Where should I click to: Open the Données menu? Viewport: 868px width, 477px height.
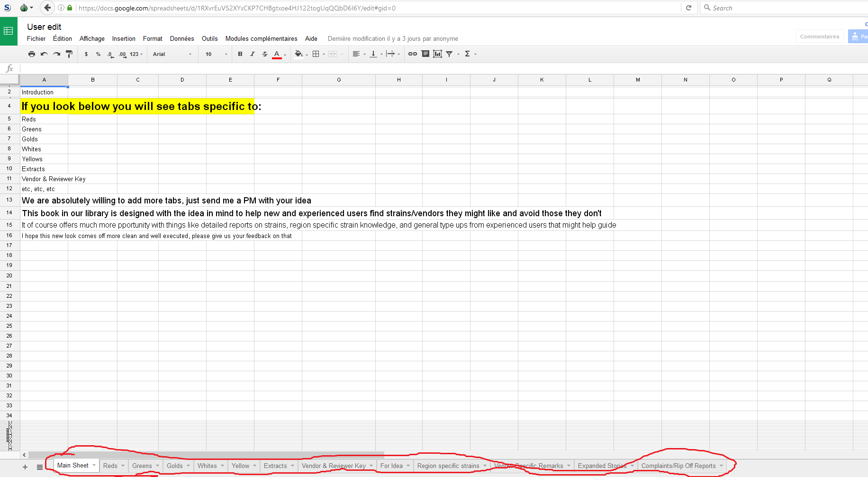pos(182,39)
